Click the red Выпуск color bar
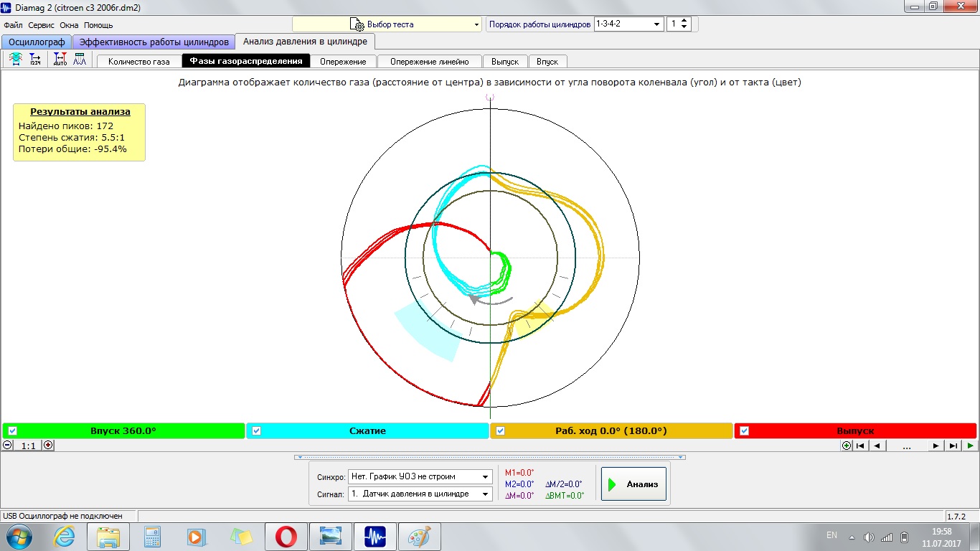 (855, 430)
